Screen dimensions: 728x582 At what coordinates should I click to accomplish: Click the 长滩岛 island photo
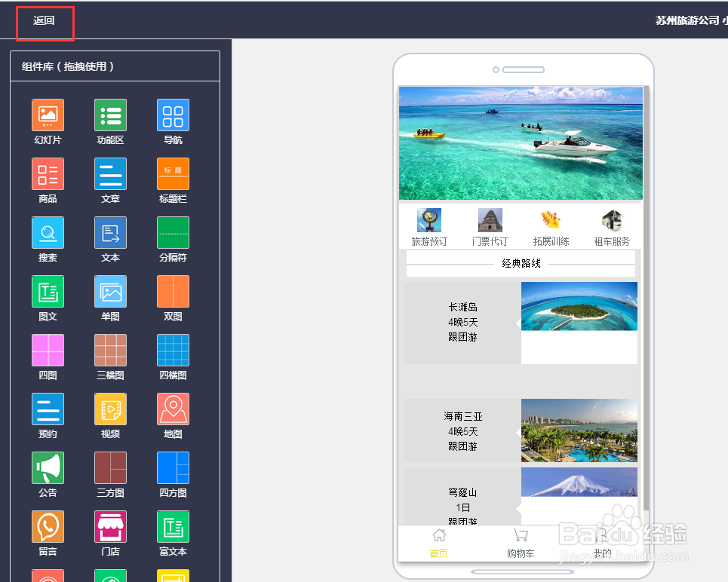pyautogui.click(x=579, y=306)
